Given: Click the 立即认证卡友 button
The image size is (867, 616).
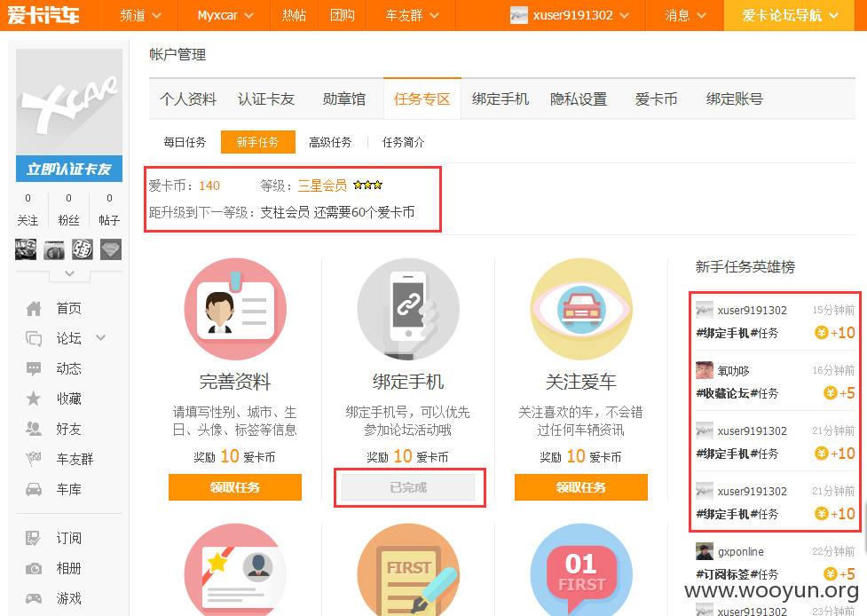Looking at the screenshot, I should coord(69,169).
